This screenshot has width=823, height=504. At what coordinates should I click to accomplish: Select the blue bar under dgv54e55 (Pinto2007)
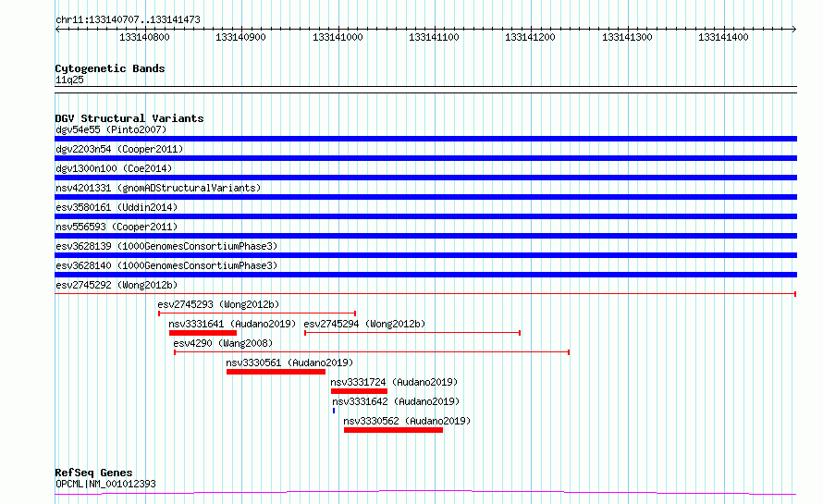coord(425,139)
